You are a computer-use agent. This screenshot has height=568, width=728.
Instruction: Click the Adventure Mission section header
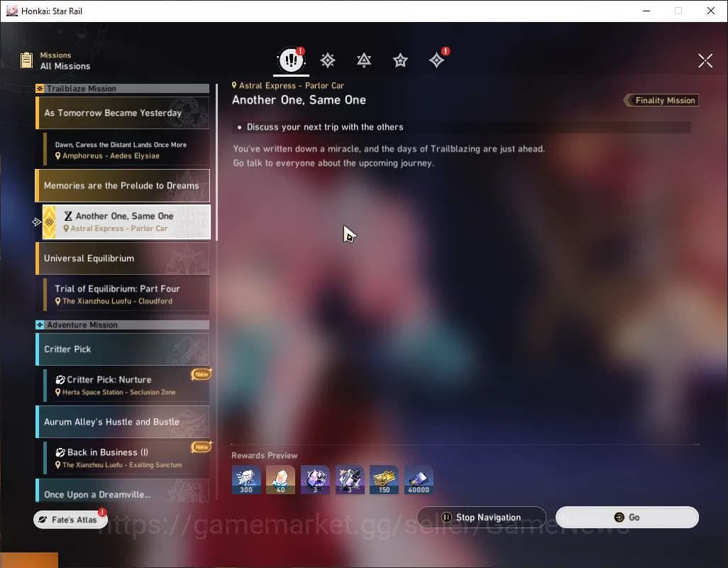click(123, 324)
